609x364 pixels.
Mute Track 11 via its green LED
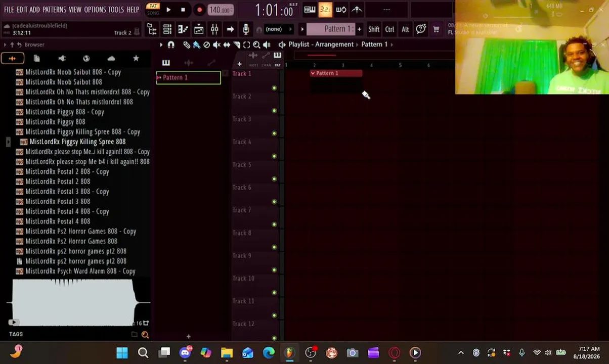click(x=274, y=315)
